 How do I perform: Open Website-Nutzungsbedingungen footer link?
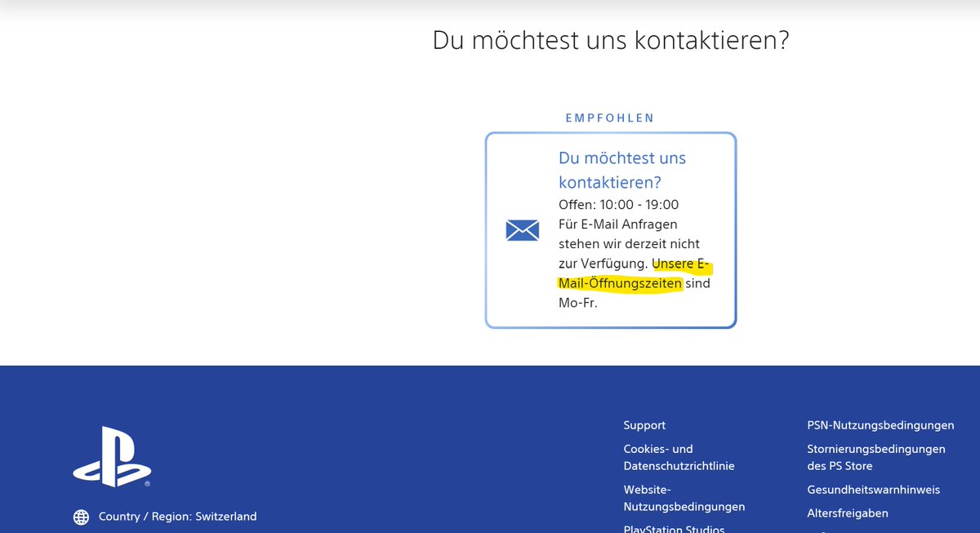coord(684,498)
